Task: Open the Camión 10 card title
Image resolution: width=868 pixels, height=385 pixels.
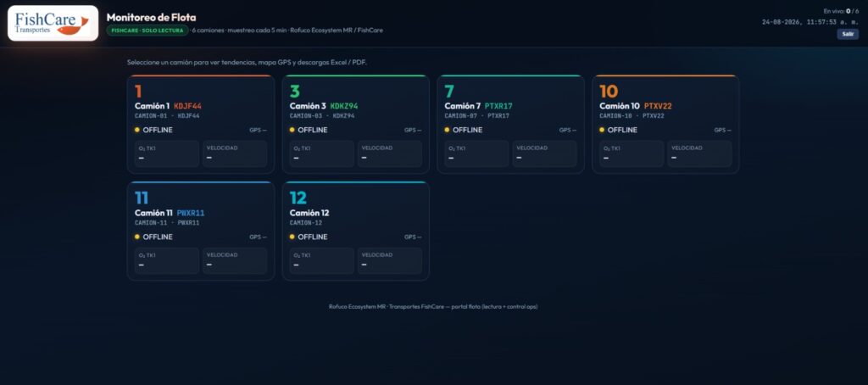Action: 620,106
